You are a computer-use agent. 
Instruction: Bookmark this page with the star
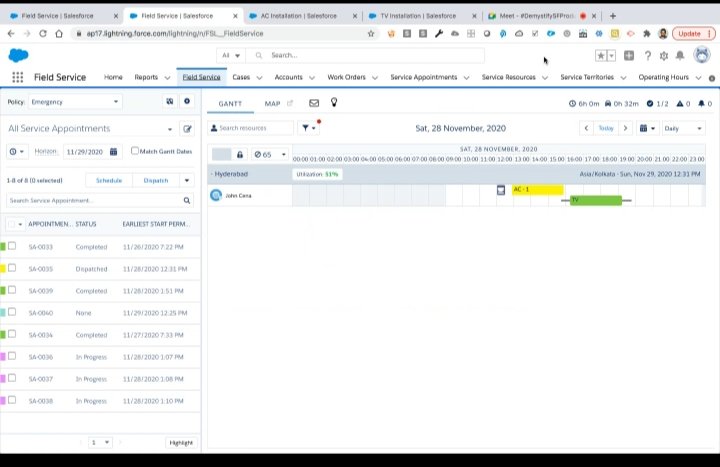[371, 34]
